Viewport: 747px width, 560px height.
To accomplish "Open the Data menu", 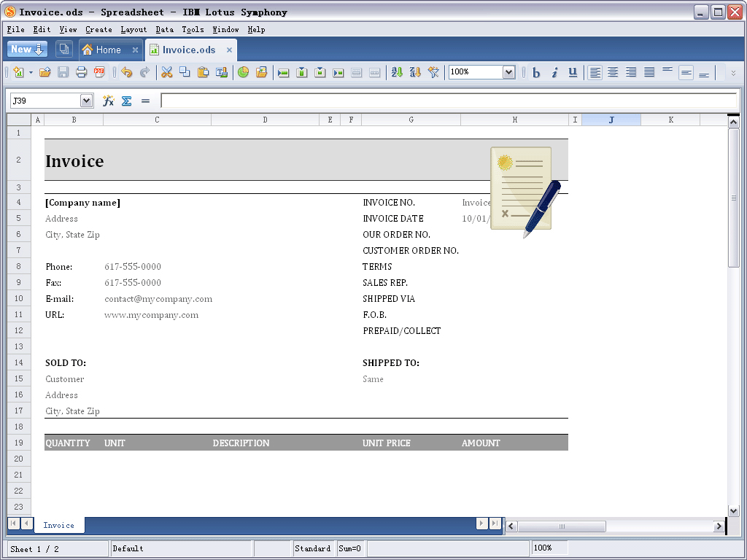I will (x=164, y=30).
